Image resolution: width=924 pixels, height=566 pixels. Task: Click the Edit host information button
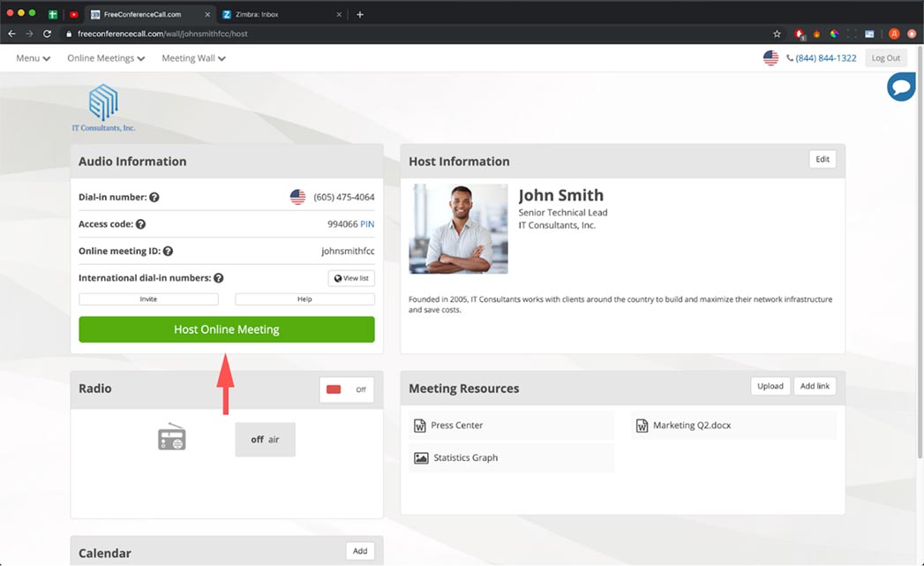(x=823, y=160)
